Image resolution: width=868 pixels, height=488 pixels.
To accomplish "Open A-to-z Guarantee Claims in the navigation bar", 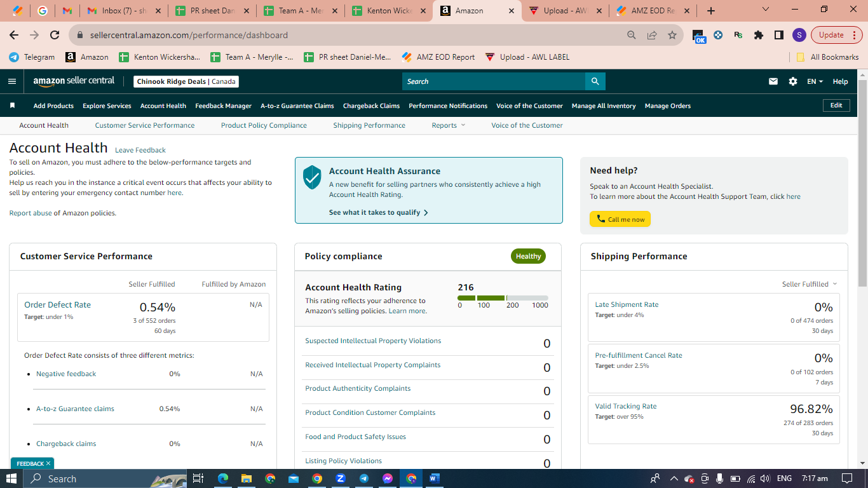I will (297, 105).
